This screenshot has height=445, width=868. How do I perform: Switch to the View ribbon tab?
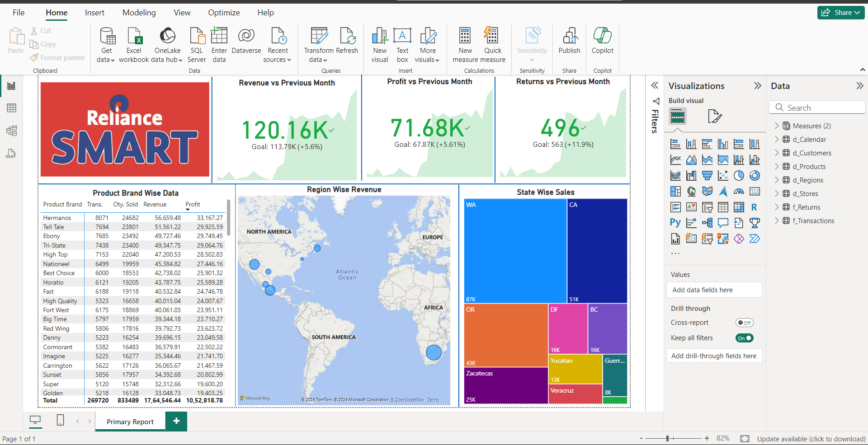pyautogui.click(x=182, y=13)
